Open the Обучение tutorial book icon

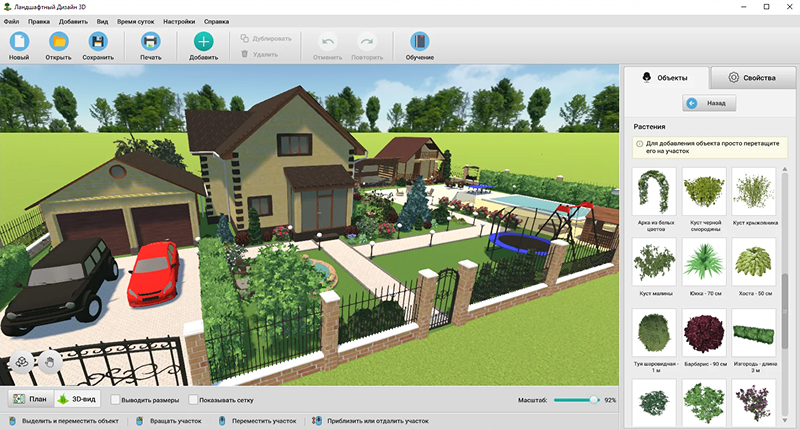click(419, 42)
